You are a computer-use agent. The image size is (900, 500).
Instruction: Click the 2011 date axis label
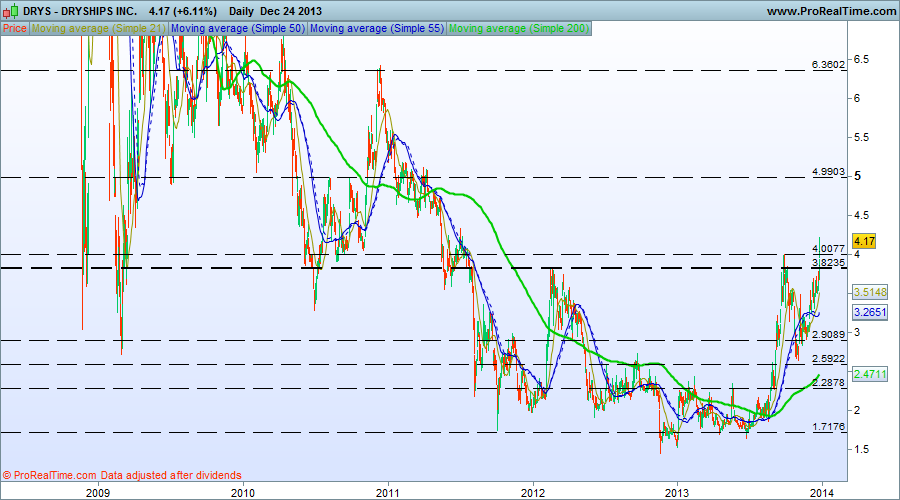[x=388, y=493]
